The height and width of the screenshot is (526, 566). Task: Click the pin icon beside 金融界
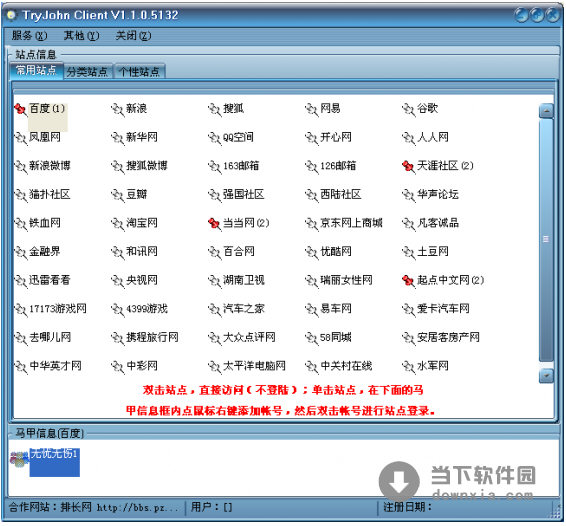(x=20, y=252)
